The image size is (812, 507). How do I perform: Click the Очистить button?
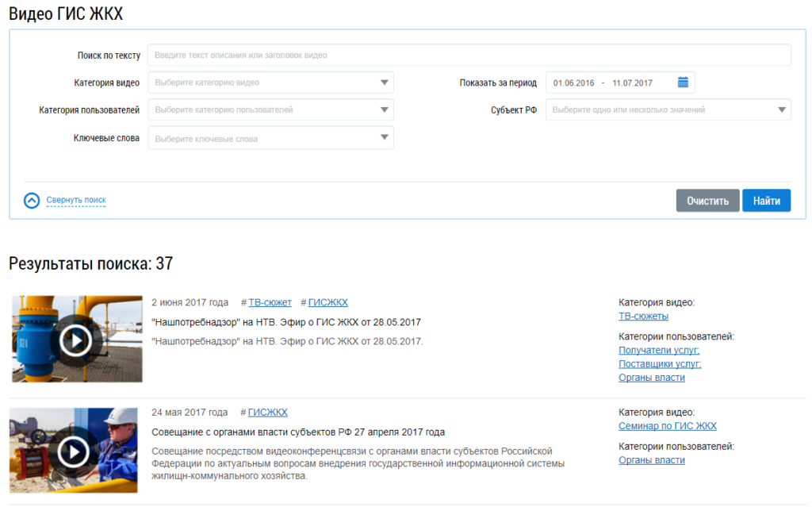707,201
